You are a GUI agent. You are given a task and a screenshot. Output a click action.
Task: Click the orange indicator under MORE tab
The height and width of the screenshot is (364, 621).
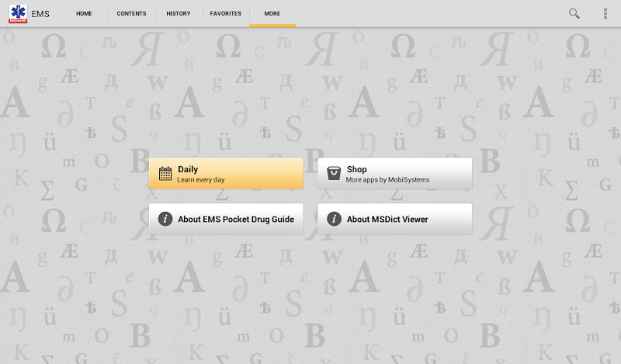(x=272, y=26)
